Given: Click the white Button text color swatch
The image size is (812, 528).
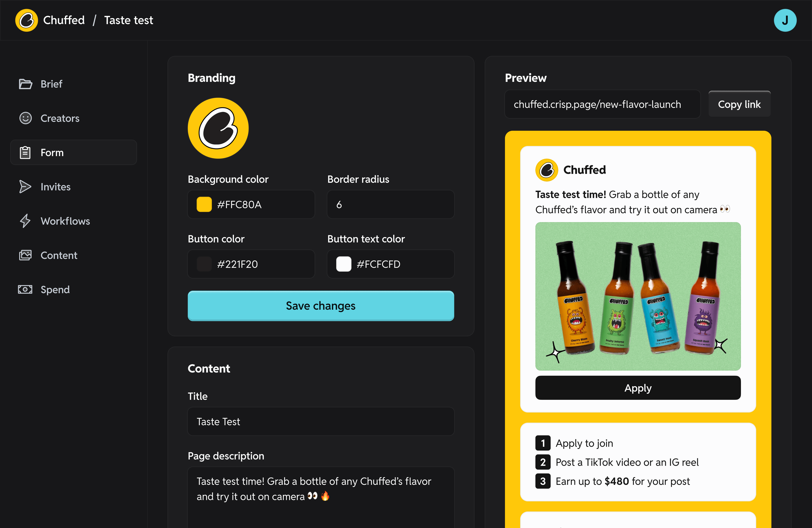Looking at the screenshot, I should pyautogui.click(x=344, y=264).
